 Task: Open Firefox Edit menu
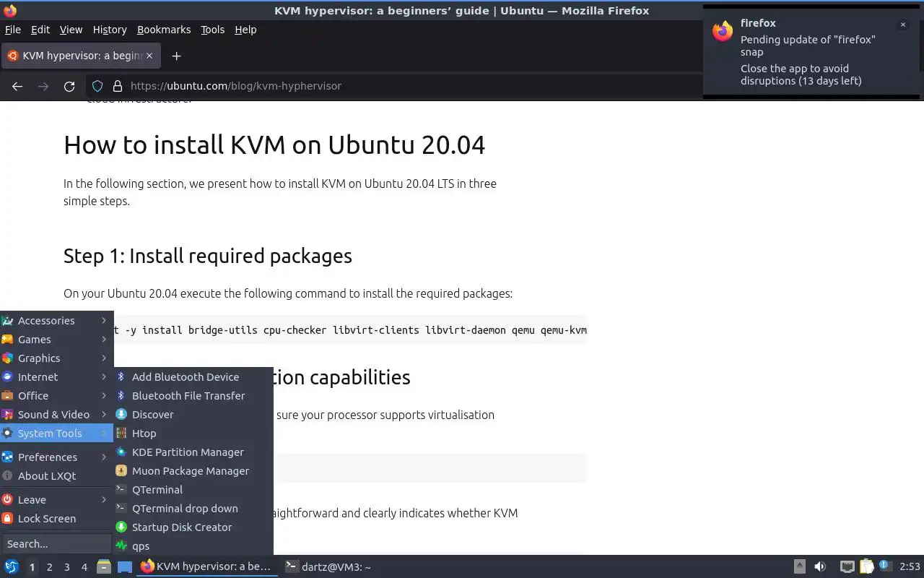pyautogui.click(x=40, y=30)
